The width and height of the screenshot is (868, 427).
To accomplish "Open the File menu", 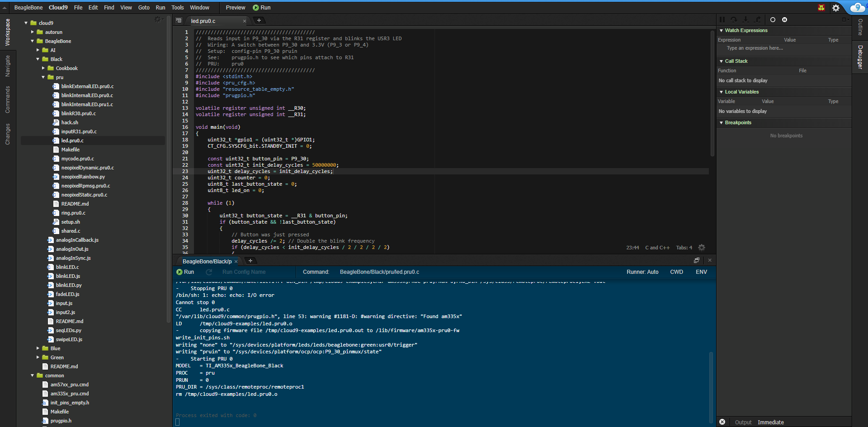I will [78, 8].
